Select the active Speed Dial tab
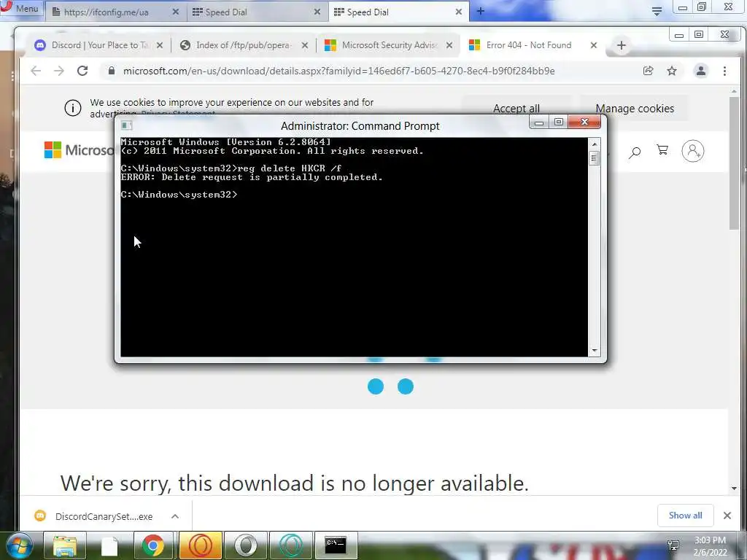Image resolution: width=747 pixels, height=560 pixels. [x=398, y=12]
